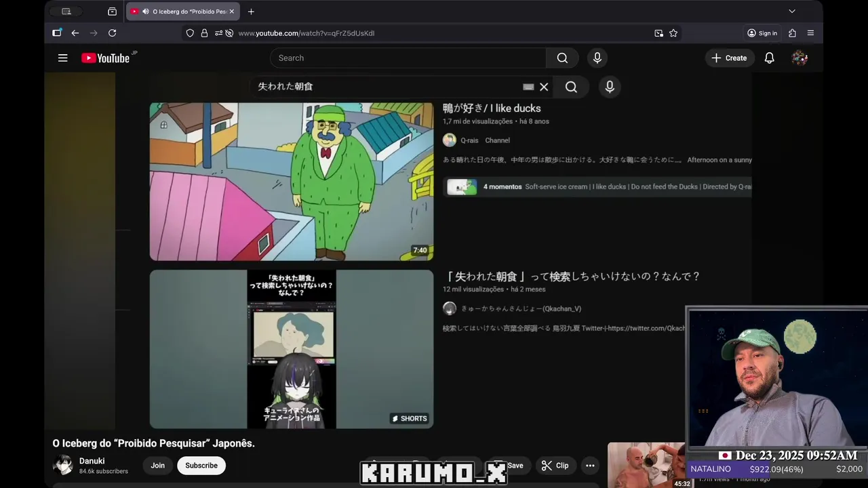Close the 'O Iceberg do Proibido' tab

click(x=232, y=12)
